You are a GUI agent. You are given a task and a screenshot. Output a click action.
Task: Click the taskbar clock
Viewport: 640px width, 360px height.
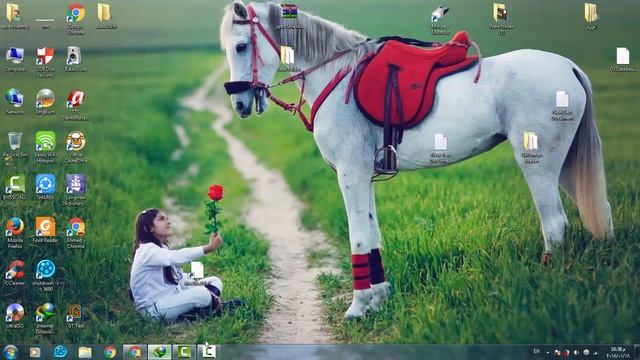(x=618, y=352)
